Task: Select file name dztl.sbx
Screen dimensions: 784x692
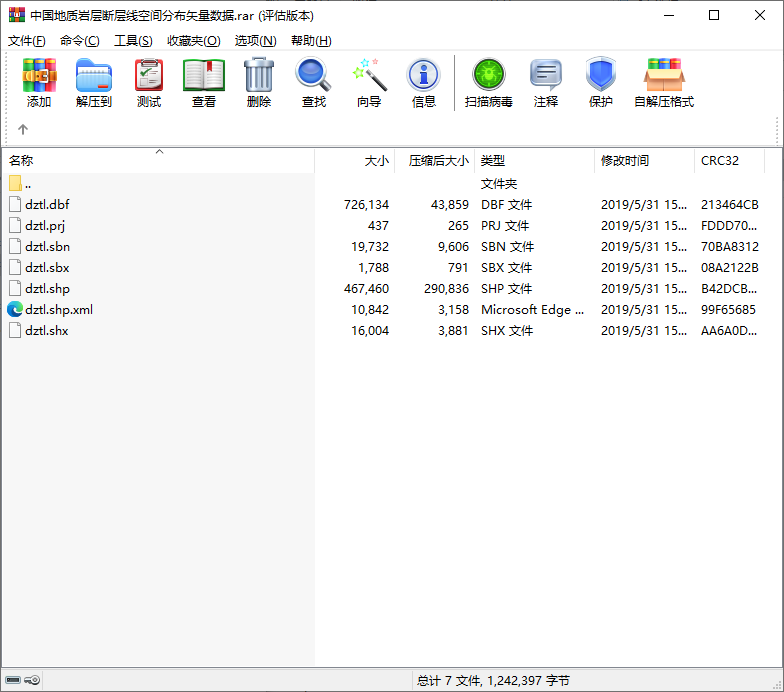Action: (x=47, y=268)
